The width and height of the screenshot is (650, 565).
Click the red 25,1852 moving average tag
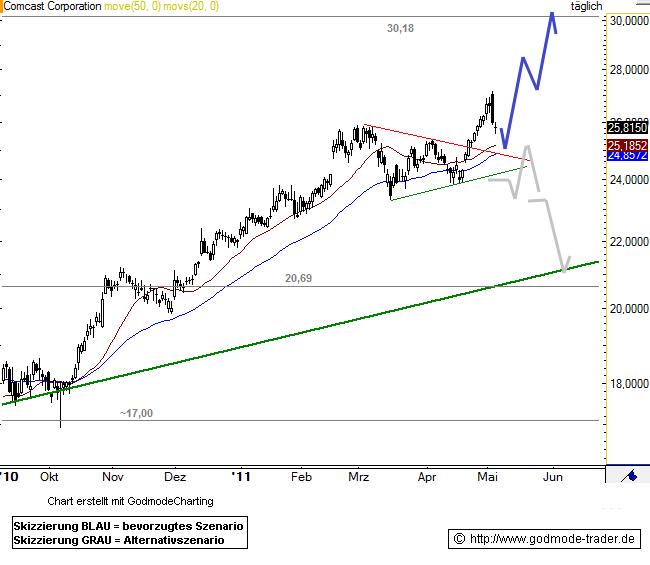[x=626, y=146]
